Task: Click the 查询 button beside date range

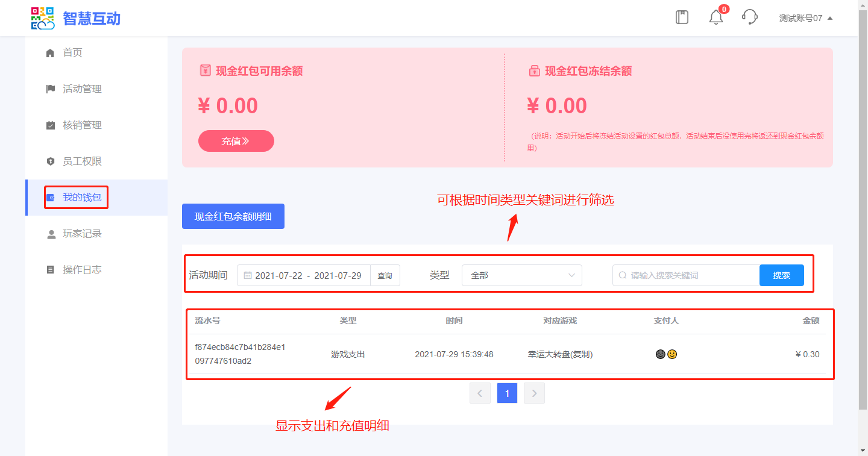Action: (x=385, y=275)
